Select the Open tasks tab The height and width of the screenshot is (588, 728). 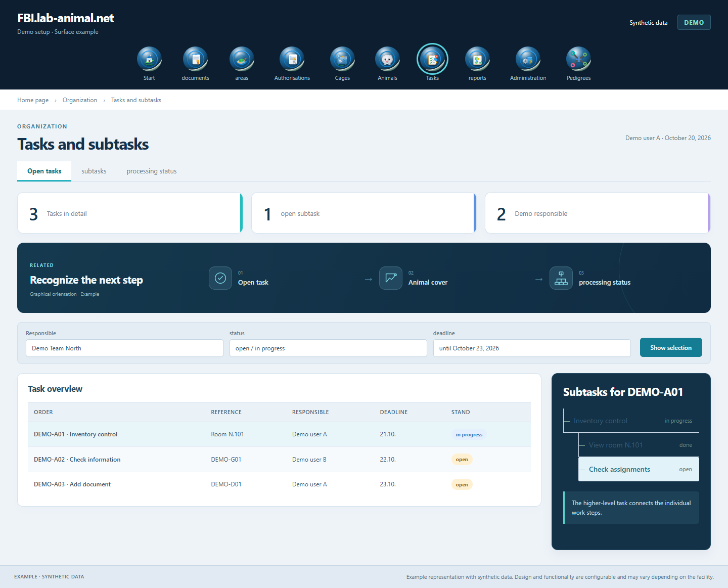[44, 171]
